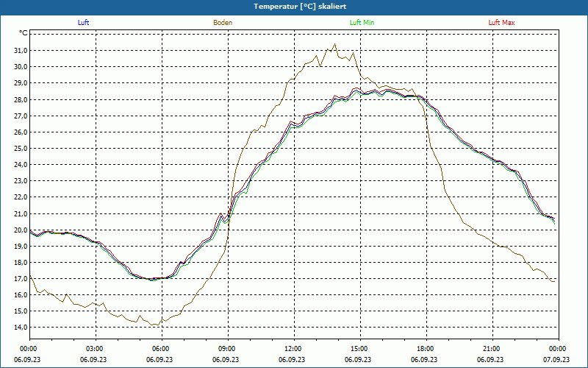
Task: Click the 21:00 time axis label
Action: click(x=492, y=349)
